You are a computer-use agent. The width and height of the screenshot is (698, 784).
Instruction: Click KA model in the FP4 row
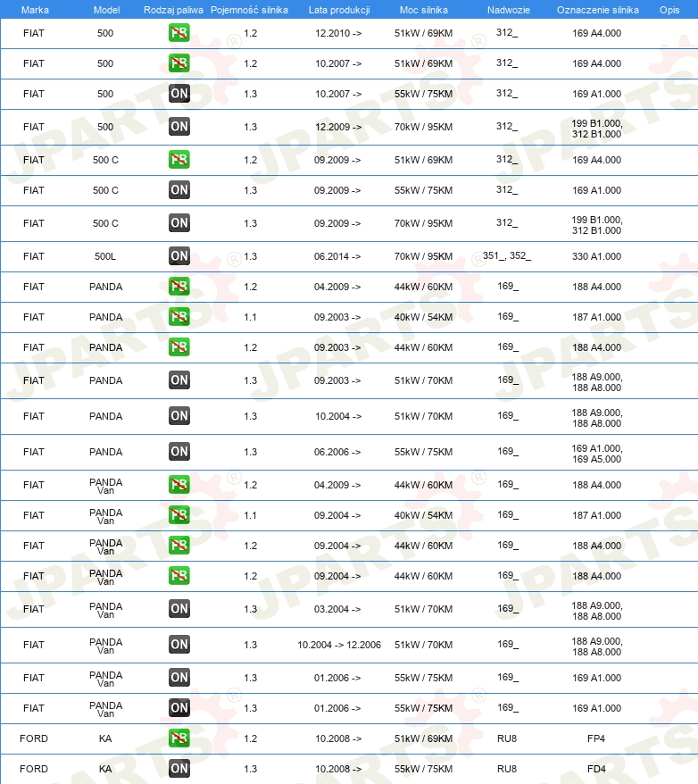(105, 738)
